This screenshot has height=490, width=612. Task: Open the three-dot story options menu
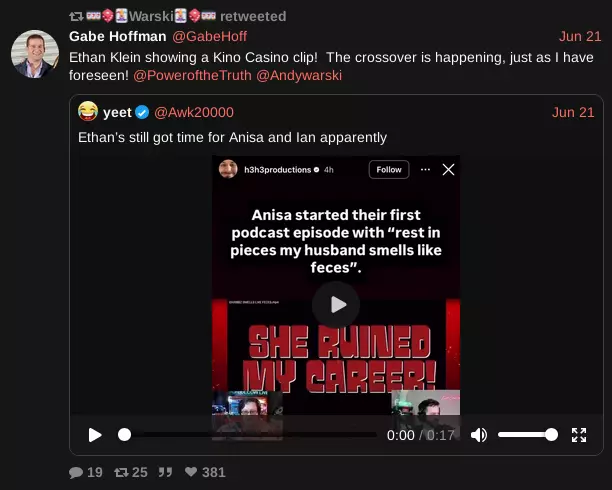click(x=425, y=169)
